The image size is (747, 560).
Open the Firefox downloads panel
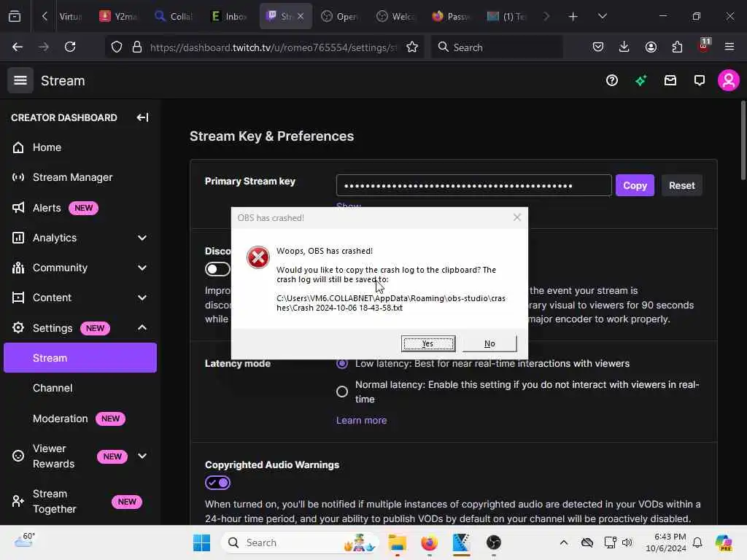[x=624, y=47]
